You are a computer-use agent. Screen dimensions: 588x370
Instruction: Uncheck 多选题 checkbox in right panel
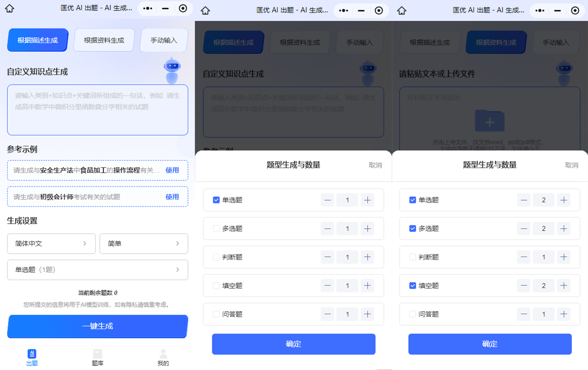tap(412, 228)
